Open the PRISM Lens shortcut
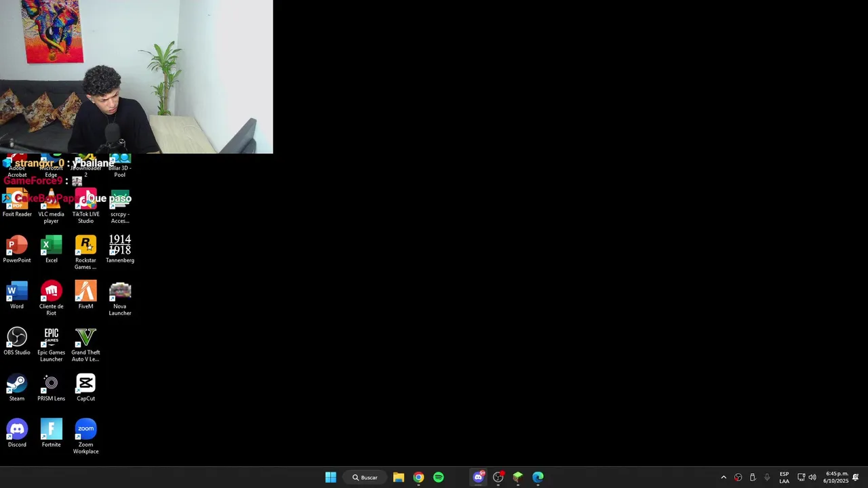This screenshot has width=868, height=488. tap(51, 388)
